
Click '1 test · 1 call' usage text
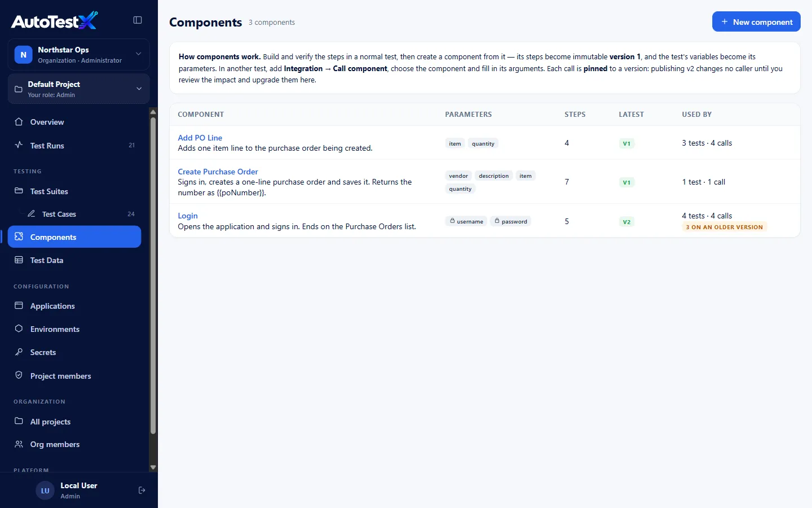click(x=704, y=182)
